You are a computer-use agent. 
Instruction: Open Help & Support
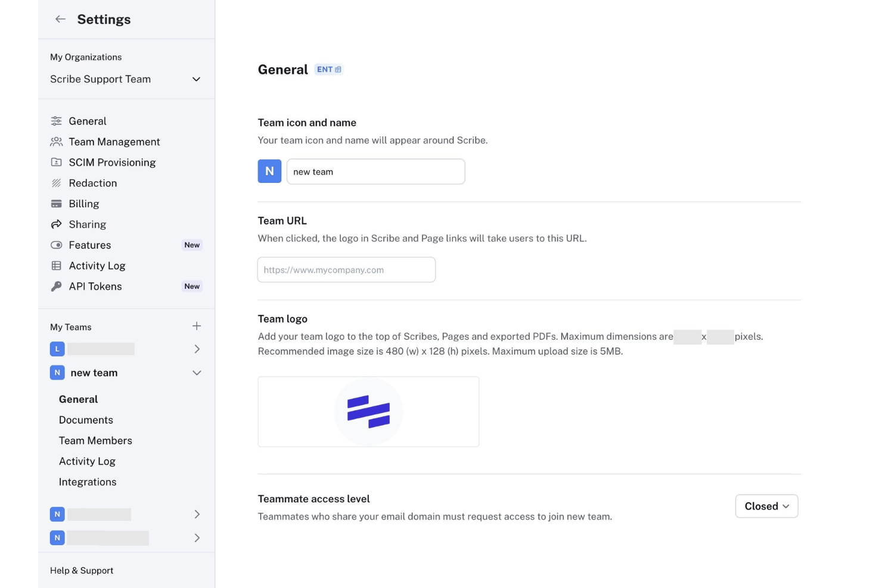point(82,571)
